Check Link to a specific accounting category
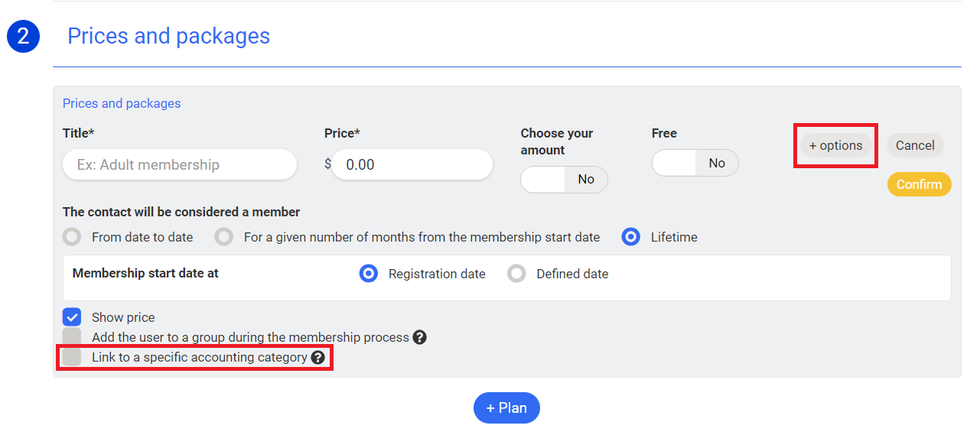 pyautogui.click(x=72, y=357)
